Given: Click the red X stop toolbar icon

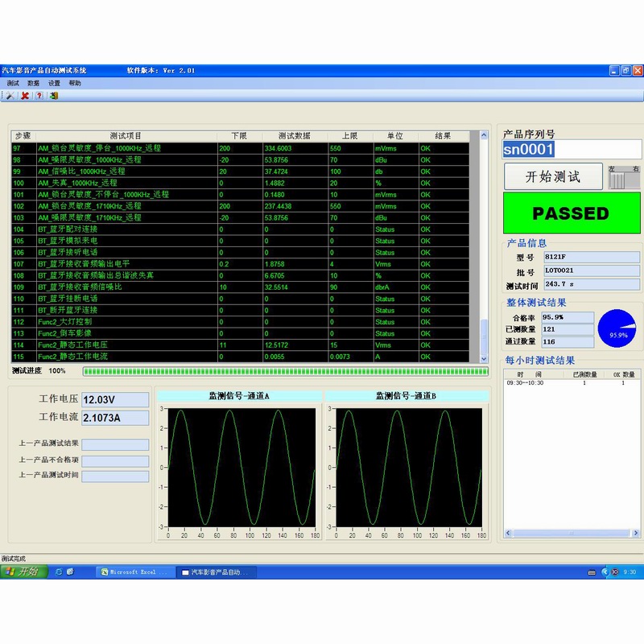Looking at the screenshot, I should 25,95.
